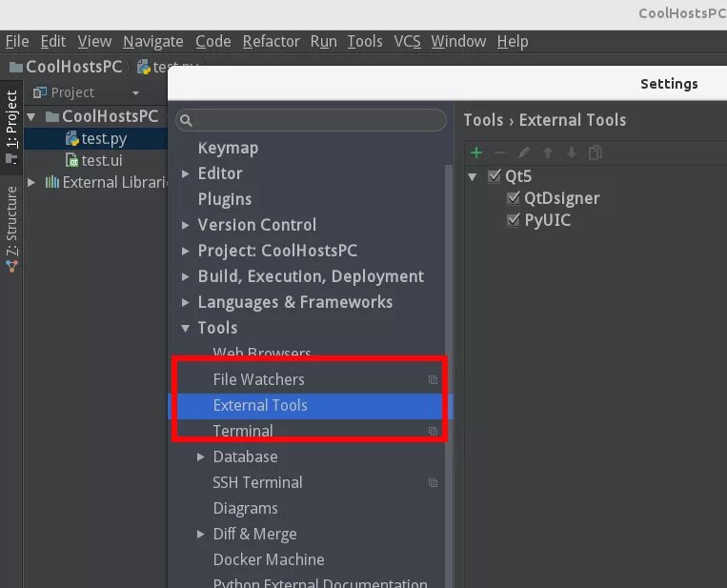Click the Move Down arrow icon
The height and width of the screenshot is (588, 727).
tap(572, 152)
